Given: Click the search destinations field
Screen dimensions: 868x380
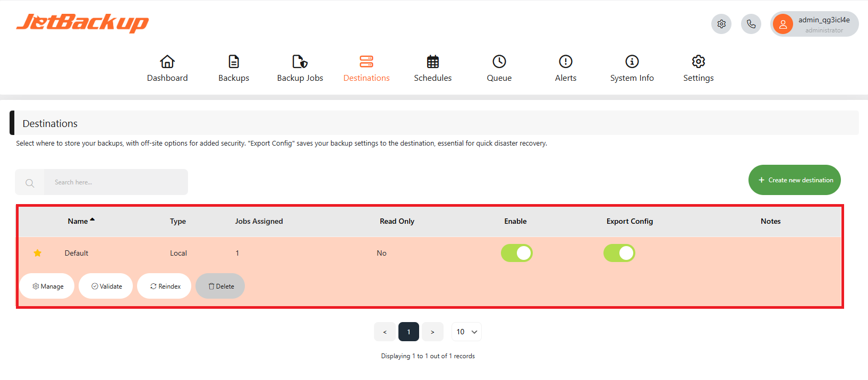Looking at the screenshot, I should (x=115, y=182).
